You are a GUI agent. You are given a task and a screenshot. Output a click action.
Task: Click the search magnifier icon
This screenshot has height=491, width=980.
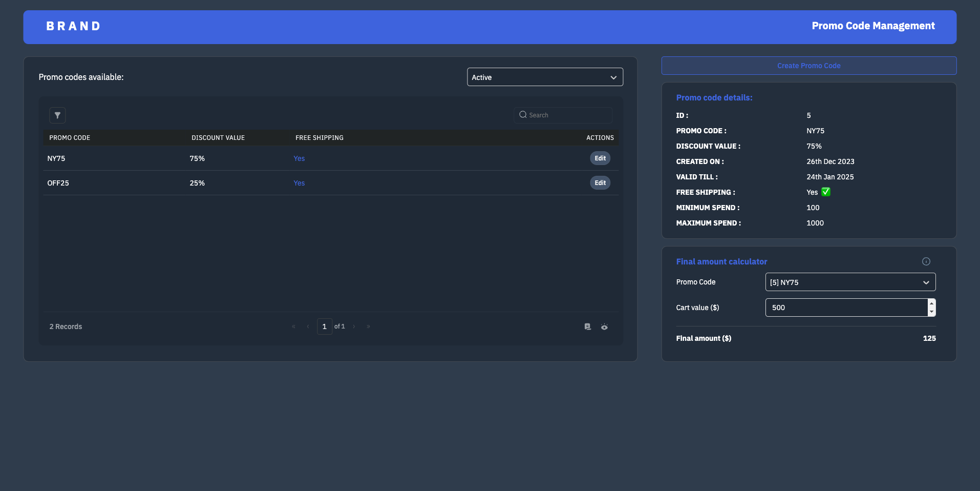tap(523, 115)
